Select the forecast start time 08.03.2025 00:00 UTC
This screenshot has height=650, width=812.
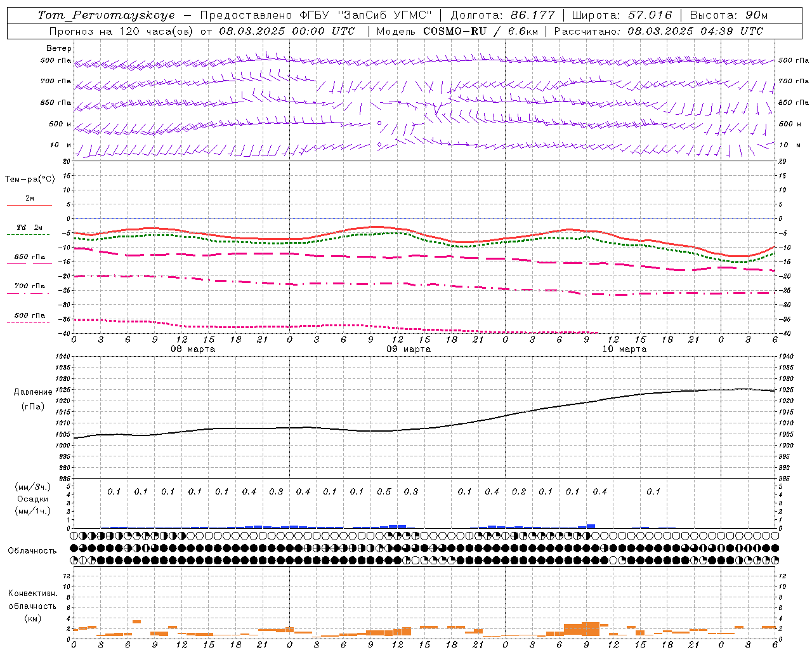coord(287,31)
